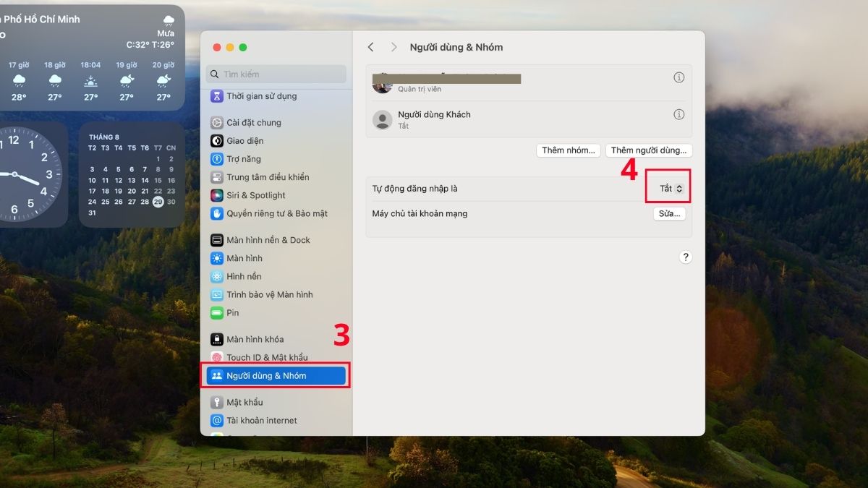This screenshot has width=868, height=488.
Task: Click the Cài đặt chung gear icon
Action: [x=216, y=123]
